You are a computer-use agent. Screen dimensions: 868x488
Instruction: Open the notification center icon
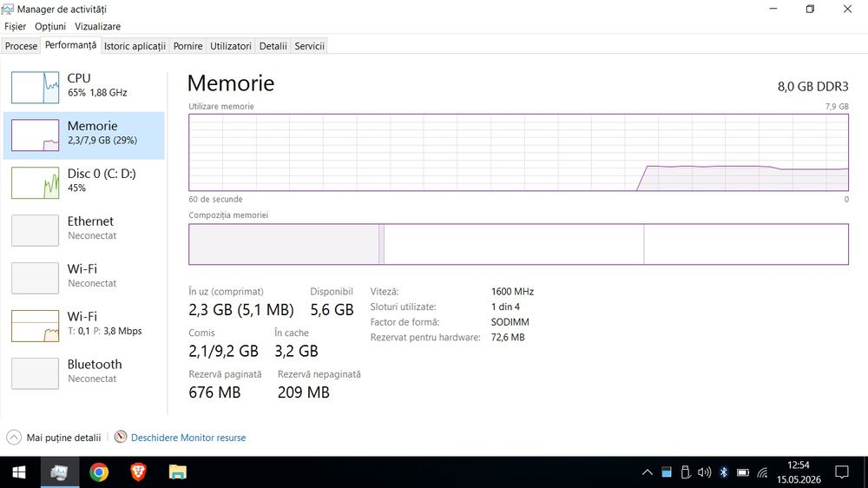[x=842, y=472]
